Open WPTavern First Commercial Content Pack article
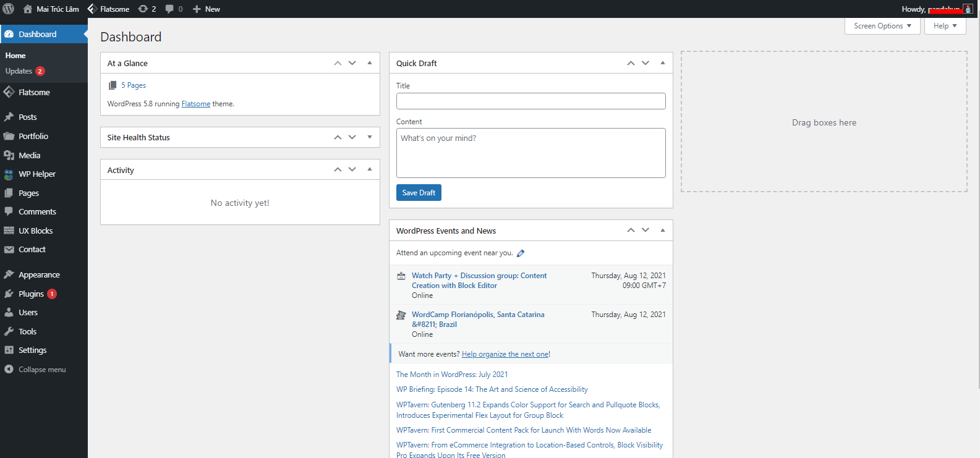 point(524,430)
